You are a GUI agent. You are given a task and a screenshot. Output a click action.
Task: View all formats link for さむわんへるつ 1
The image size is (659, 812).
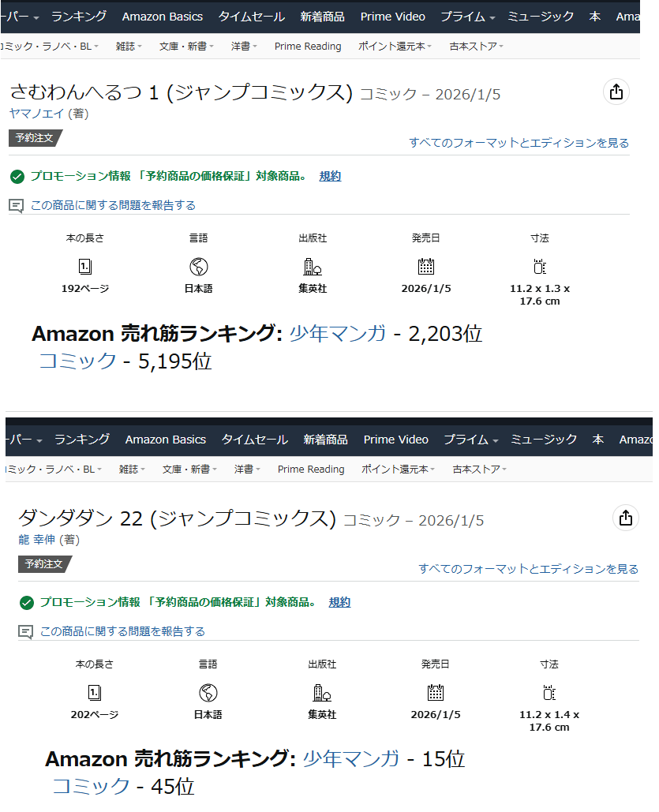coord(519,143)
